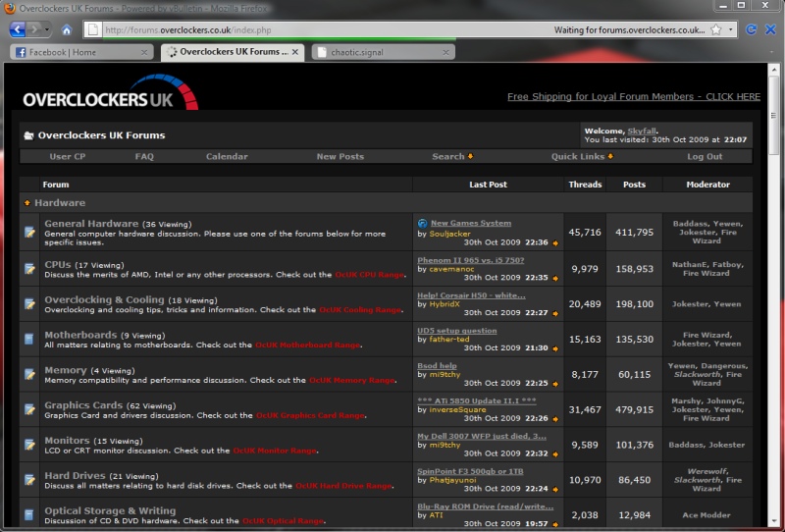The height and width of the screenshot is (532, 785).
Task: Go to last post arrow for ATi 5850 Update
Action: 555,419
